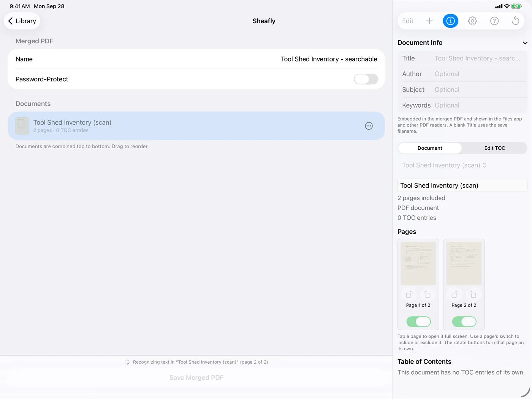Rotate Page 2 of 2 clockwise
This screenshot has width=532, height=399.
(473, 294)
